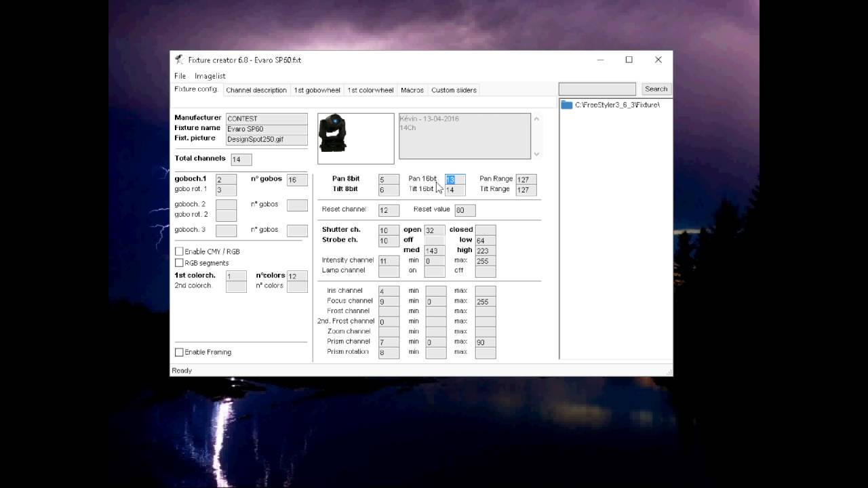Click the Pan Range field

click(526, 180)
